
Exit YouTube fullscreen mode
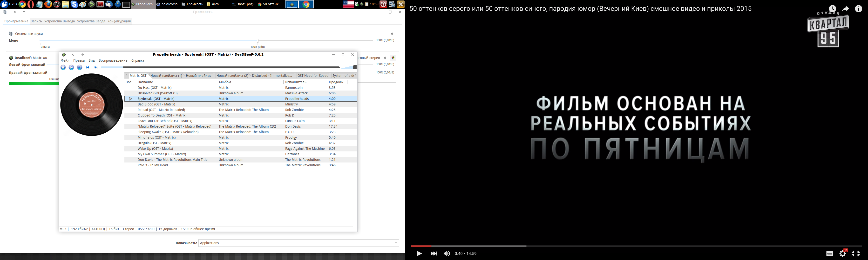coord(856,253)
